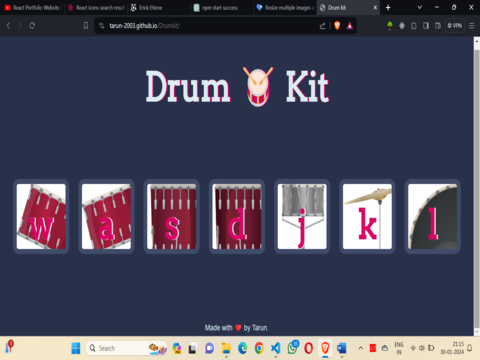Image resolution: width=480 pixels, height=360 pixels.
Task: Play the 'j' snare drum pad
Action: point(302,216)
